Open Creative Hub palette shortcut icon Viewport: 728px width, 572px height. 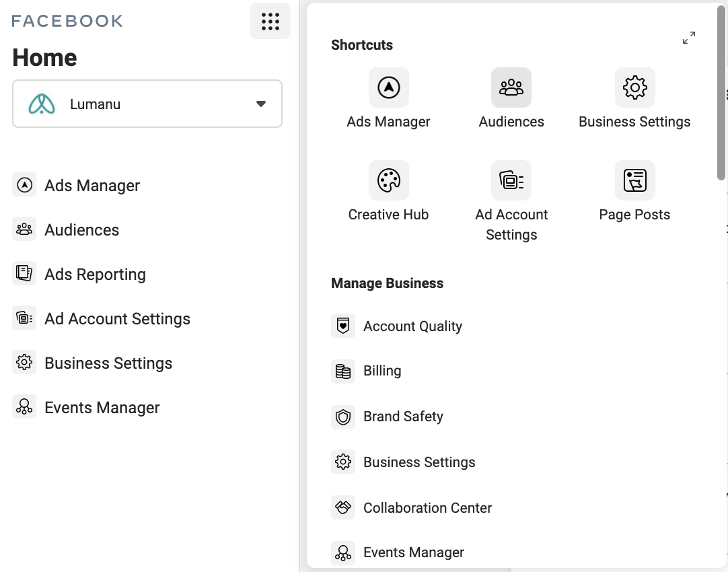pos(389,180)
